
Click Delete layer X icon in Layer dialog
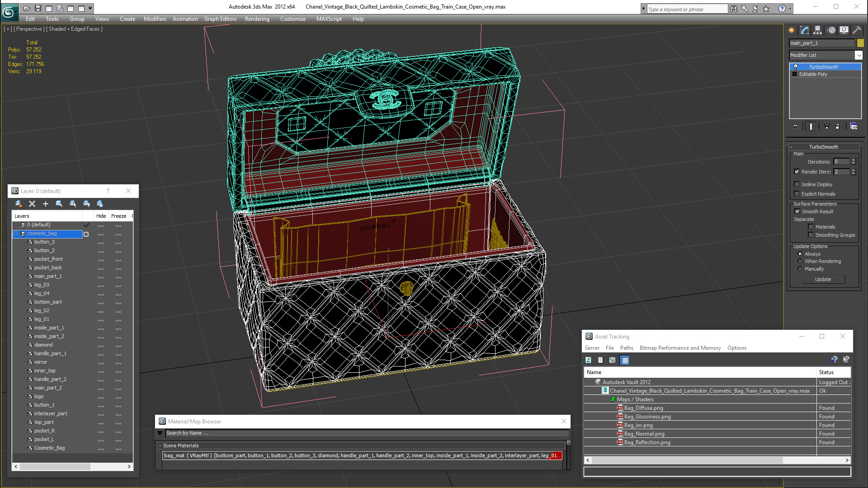(x=32, y=204)
